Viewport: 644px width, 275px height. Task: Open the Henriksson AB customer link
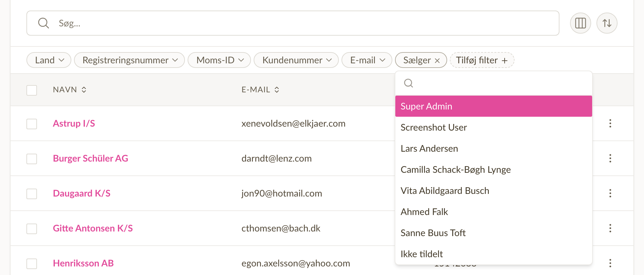(83, 263)
